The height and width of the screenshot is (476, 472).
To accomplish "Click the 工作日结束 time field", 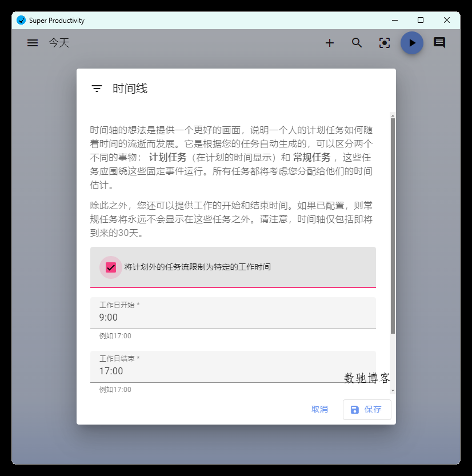I will [x=233, y=367].
